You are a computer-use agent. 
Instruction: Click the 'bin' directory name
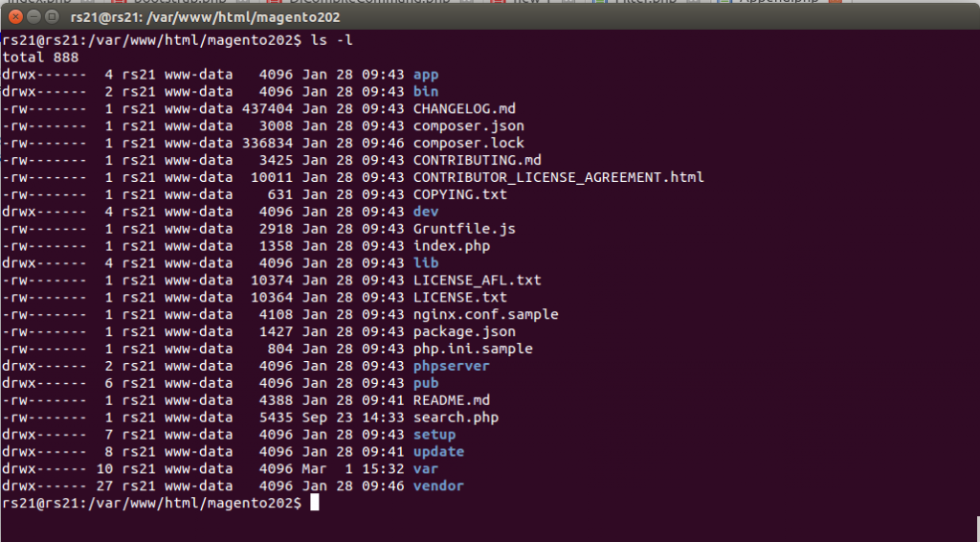click(425, 92)
